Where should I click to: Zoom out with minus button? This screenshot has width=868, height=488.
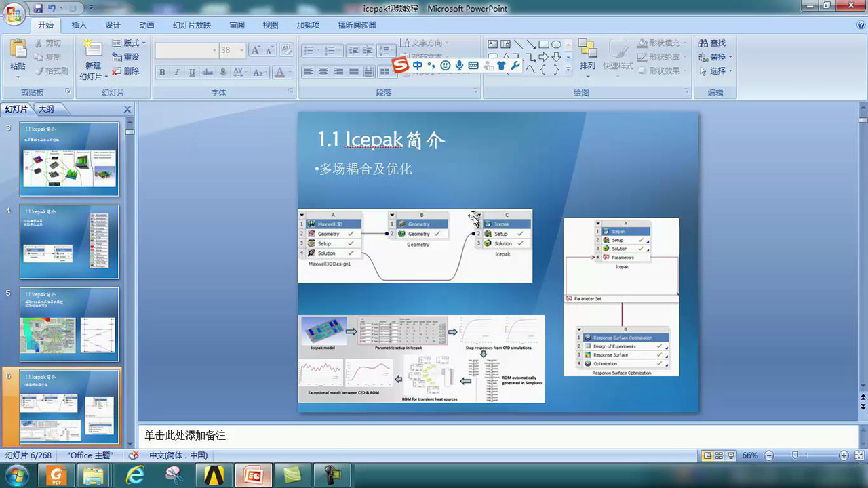[768, 455]
